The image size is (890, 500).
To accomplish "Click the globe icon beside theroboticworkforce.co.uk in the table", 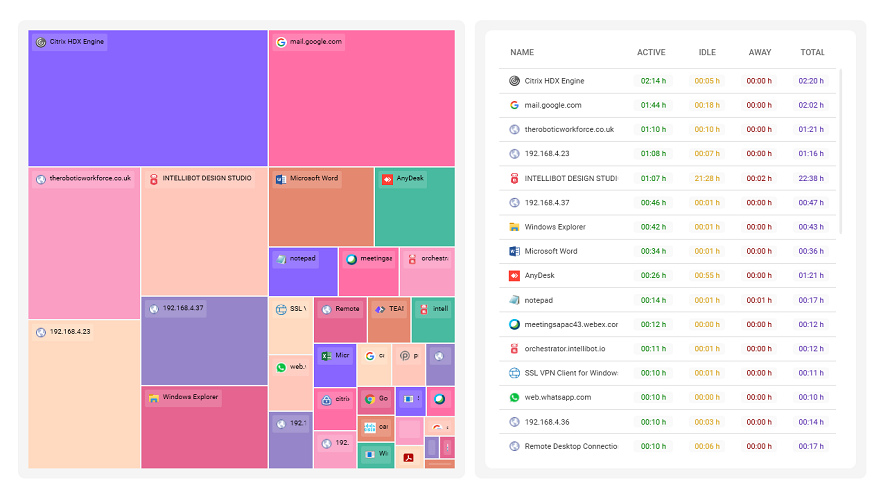I will (x=514, y=129).
